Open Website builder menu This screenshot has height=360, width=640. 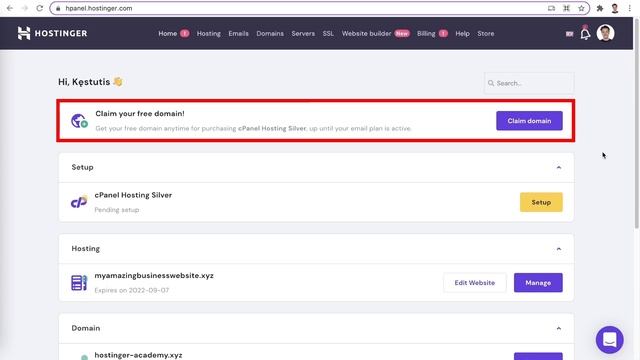pos(366,33)
